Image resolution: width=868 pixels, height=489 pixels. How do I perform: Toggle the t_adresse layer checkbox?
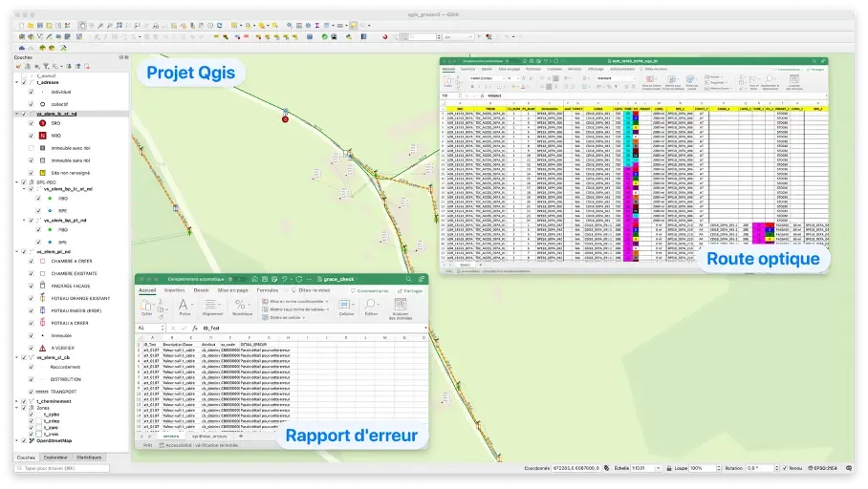click(24, 82)
